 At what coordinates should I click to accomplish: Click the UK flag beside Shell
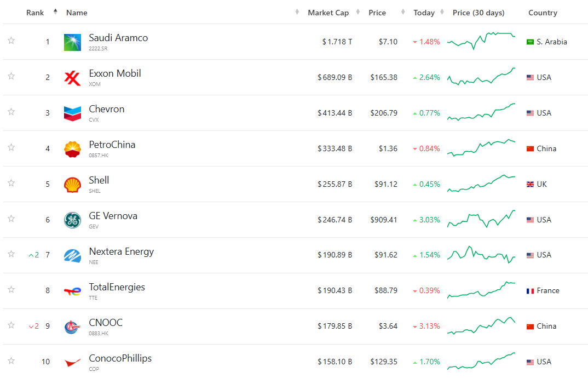click(x=530, y=185)
